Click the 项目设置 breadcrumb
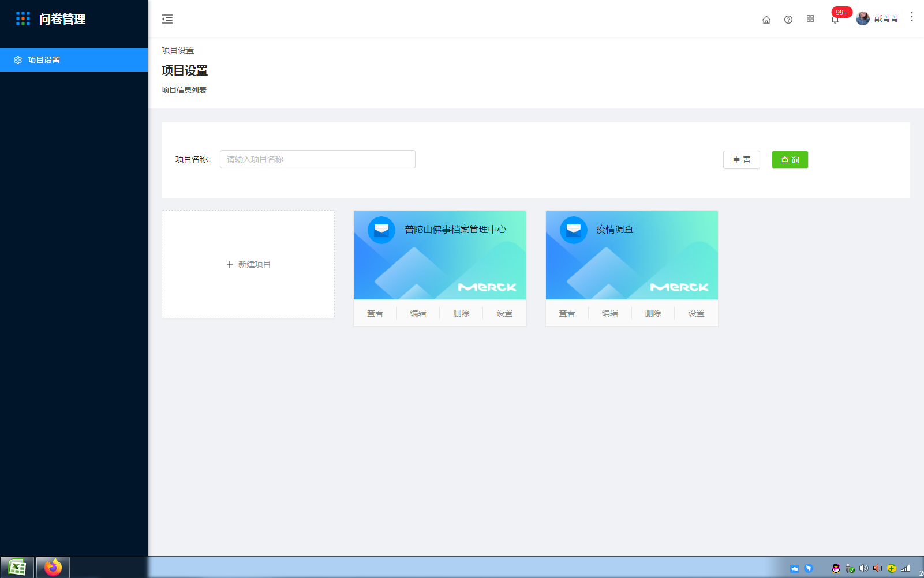Screen dimensions: 924x578 pos(178,50)
